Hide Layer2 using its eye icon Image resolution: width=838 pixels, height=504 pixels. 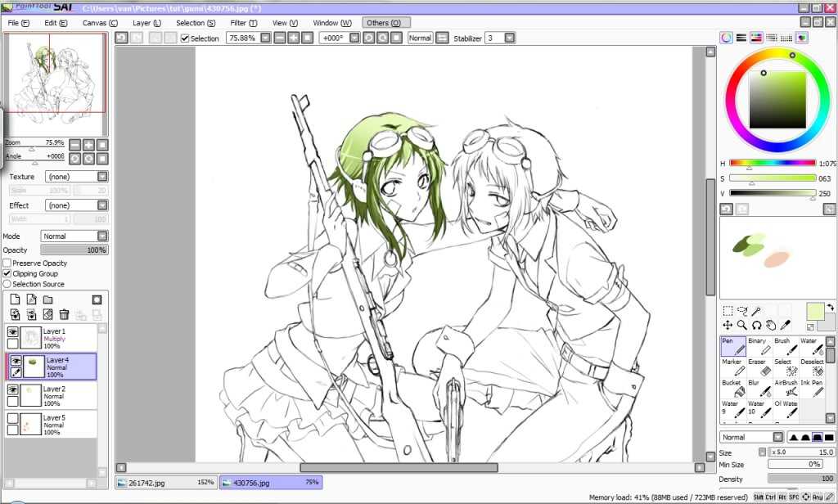[x=13, y=390]
